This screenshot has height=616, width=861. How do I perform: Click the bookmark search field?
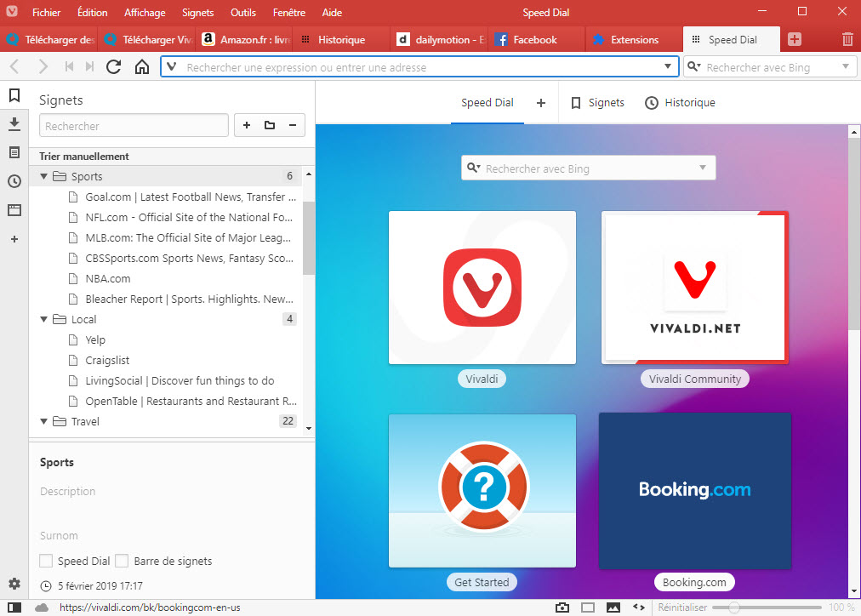point(134,125)
